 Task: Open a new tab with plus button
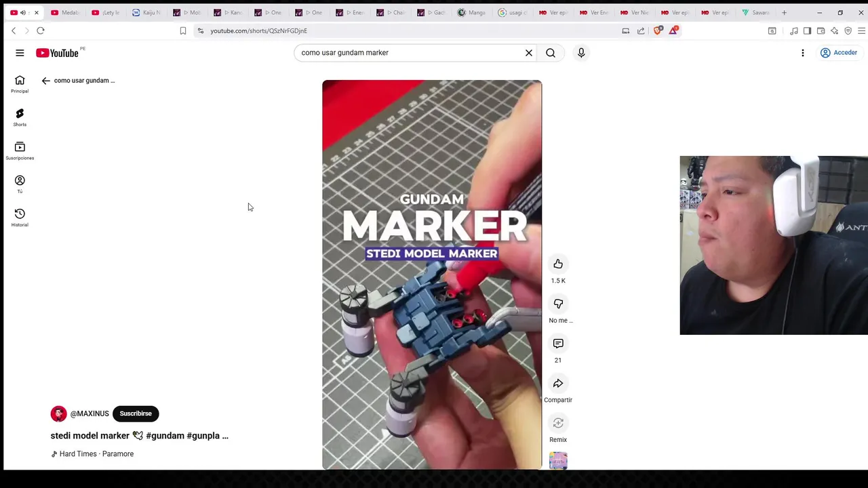click(x=784, y=12)
